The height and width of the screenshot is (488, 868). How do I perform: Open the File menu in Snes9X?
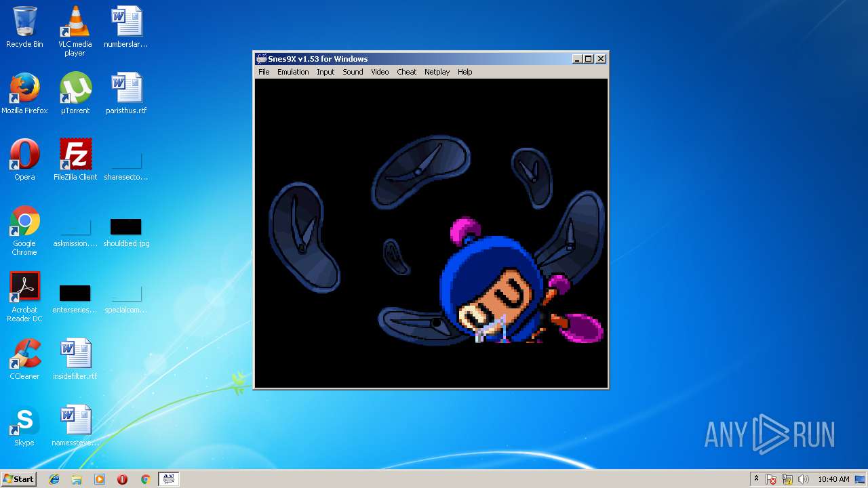tap(264, 72)
